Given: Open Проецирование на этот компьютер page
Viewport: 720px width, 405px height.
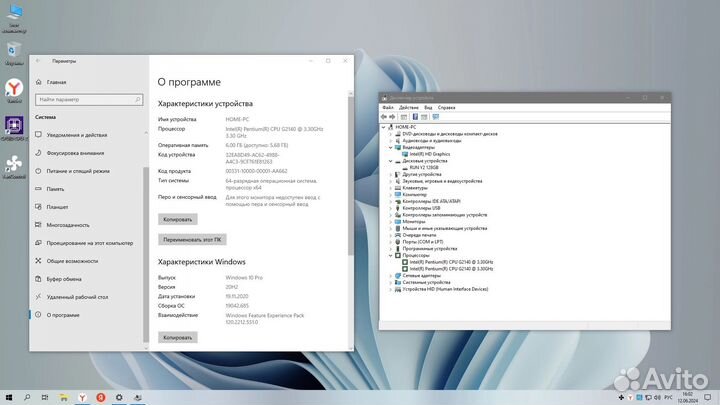Looking at the screenshot, I should 84,243.
